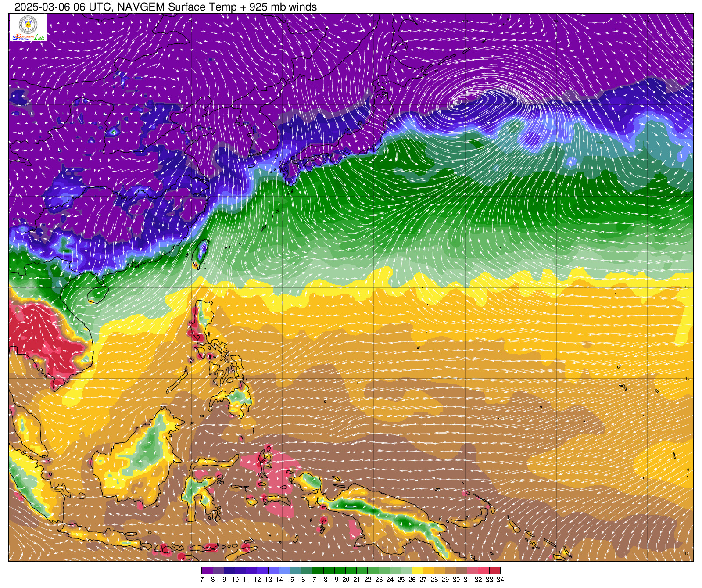Click the colorbar label 7
The image size is (702, 588).
(202, 580)
